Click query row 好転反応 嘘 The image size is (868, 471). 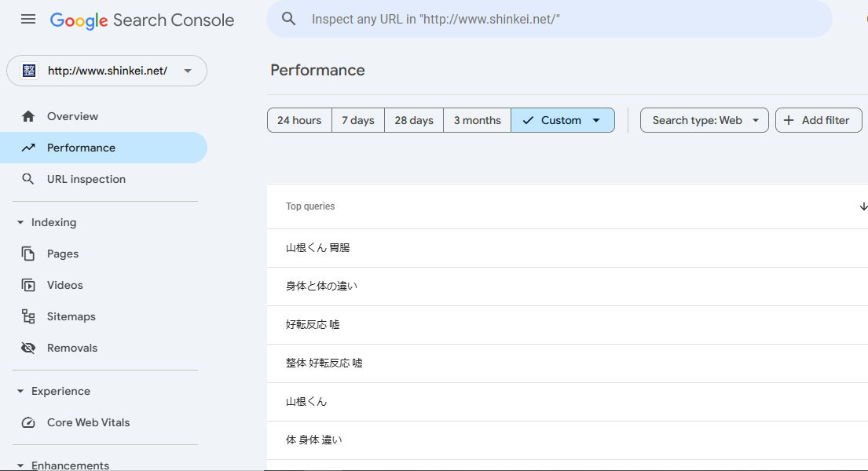tap(567, 325)
